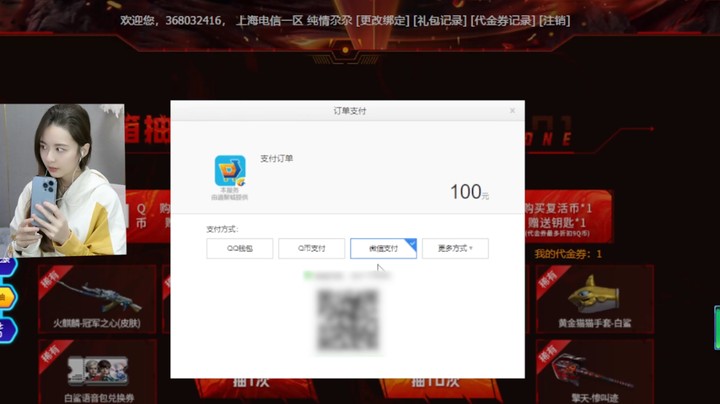Choose Q币支付 payment option

click(311, 248)
